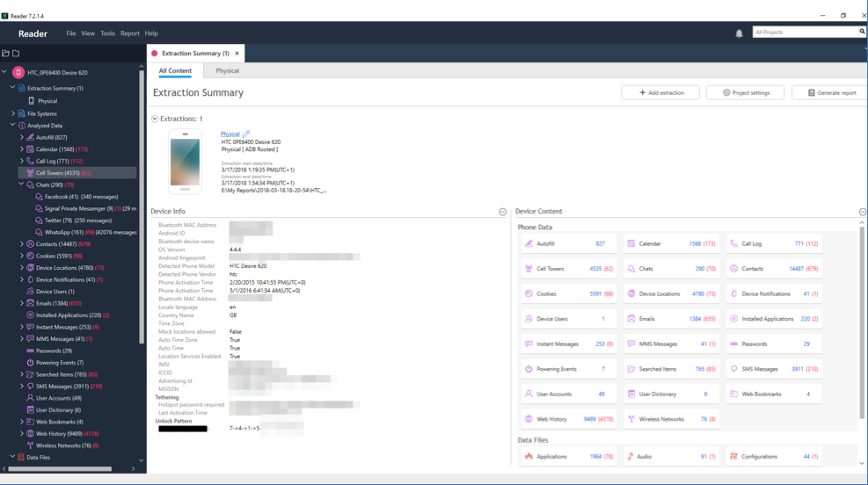Click the edit pencil icon beside Physical
The image size is (868, 485).
246,134
